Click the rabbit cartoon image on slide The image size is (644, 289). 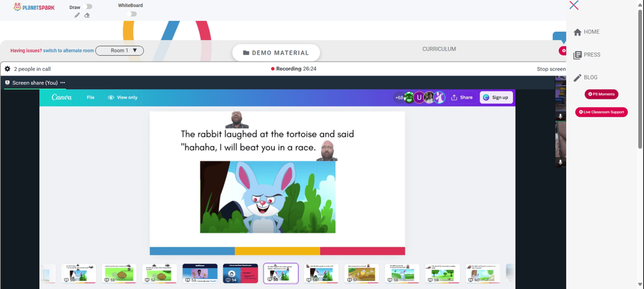(268, 197)
